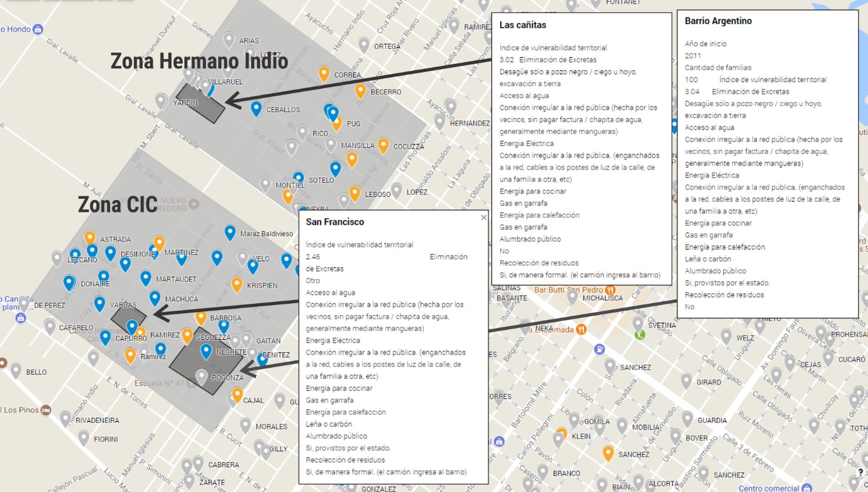Select the Centro comercial shopping icon
The height and width of the screenshot is (492, 868).
pyautogui.click(x=807, y=488)
